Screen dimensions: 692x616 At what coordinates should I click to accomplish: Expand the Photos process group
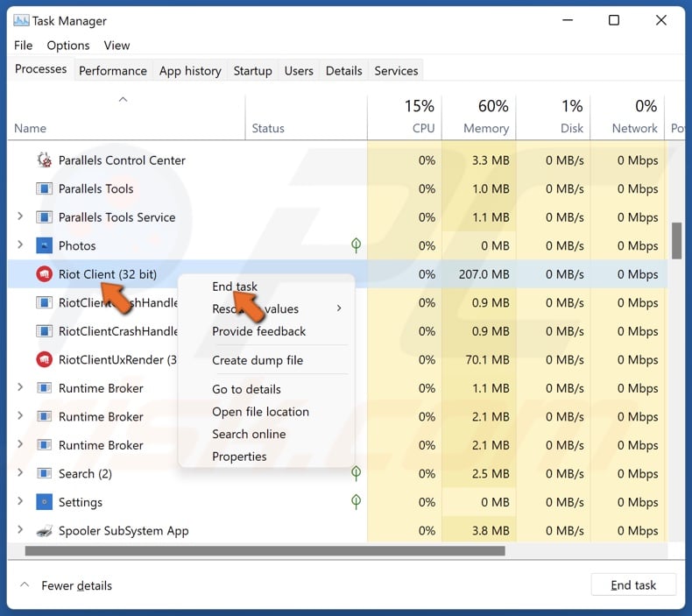[x=20, y=244]
